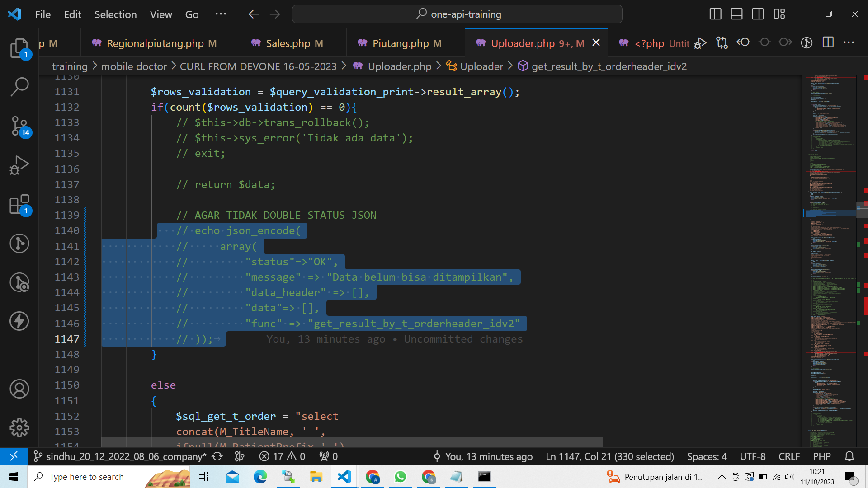Viewport: 868px width, 488px height.
Task: Show hidden system tray icons chevron
Action: click(722, 477)
